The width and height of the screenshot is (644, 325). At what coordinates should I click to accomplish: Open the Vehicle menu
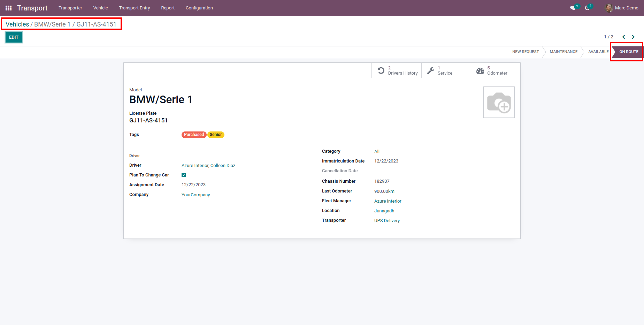point(100,8)
